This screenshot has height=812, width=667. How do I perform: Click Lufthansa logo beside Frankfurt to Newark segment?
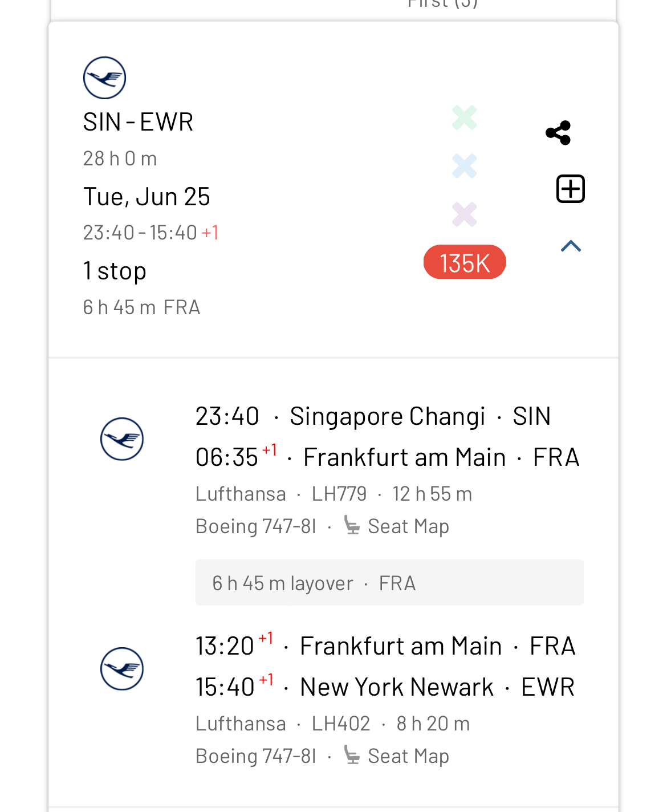122,669
